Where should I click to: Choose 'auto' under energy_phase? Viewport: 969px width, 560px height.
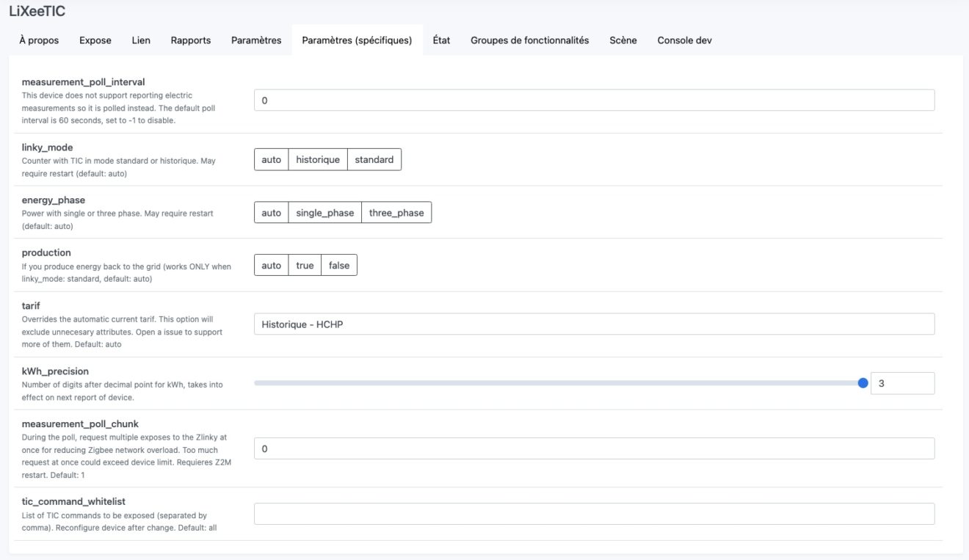pos(271,213)
